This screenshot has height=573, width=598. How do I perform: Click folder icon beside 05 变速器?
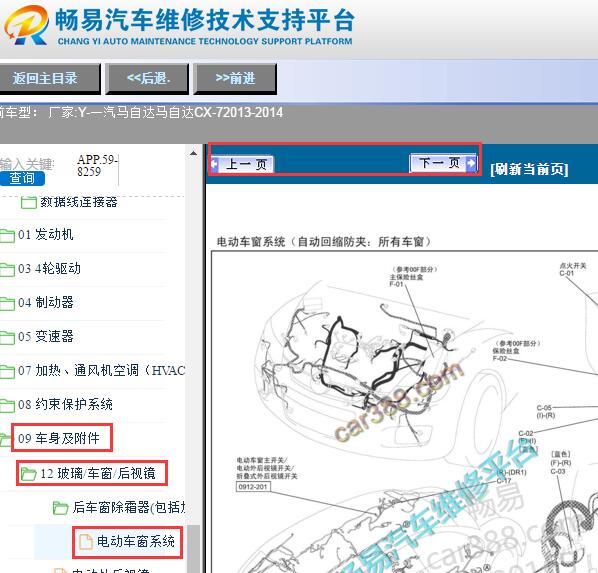pos(7,337)
